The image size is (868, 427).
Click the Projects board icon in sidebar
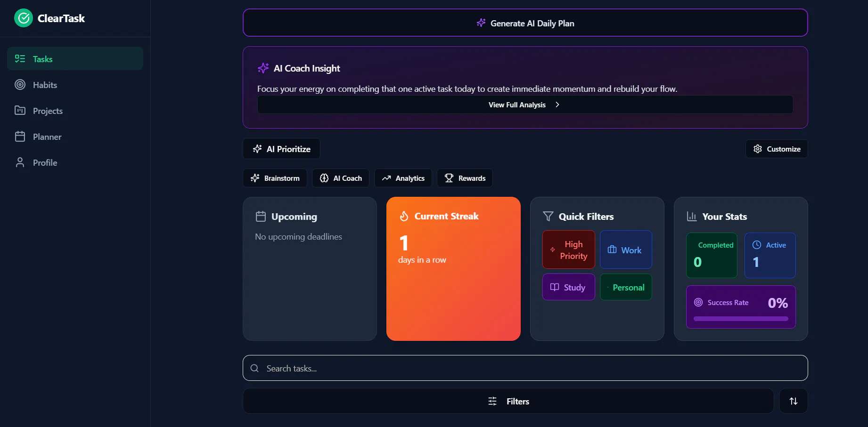pos(20,111)
